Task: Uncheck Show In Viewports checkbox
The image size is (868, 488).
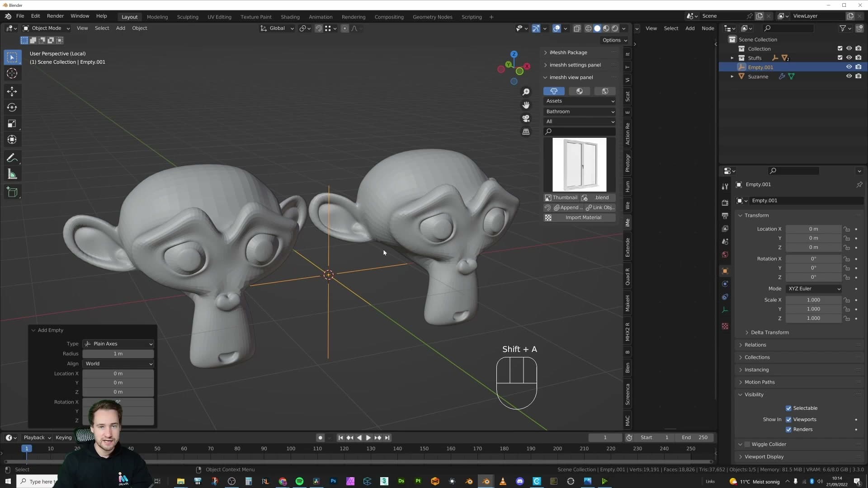Action: [x=788, y=420]
